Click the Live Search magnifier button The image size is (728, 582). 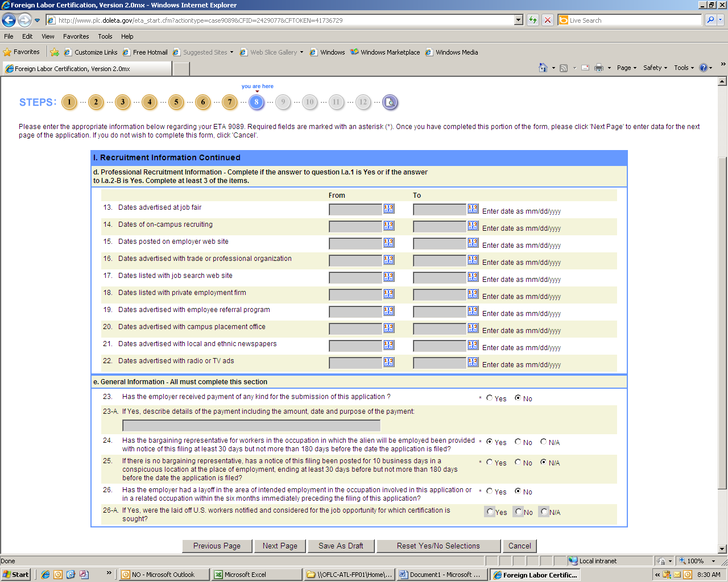[710, 20]
